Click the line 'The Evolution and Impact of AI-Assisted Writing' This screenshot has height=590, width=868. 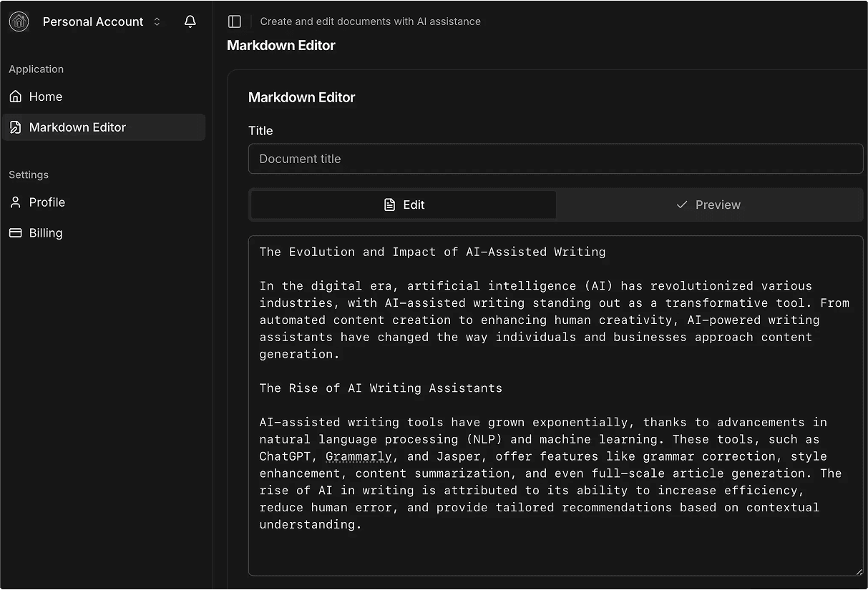pos(432,252)
